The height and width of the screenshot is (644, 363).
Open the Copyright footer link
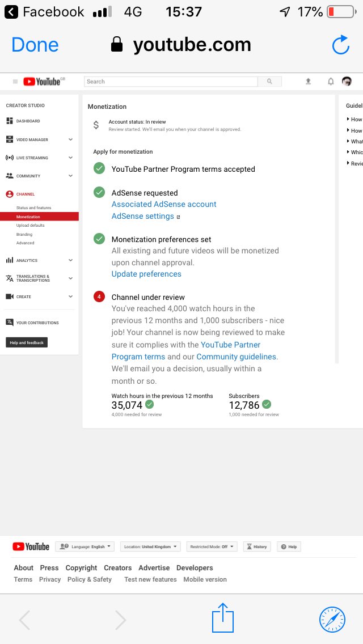[x=82, y=567]
